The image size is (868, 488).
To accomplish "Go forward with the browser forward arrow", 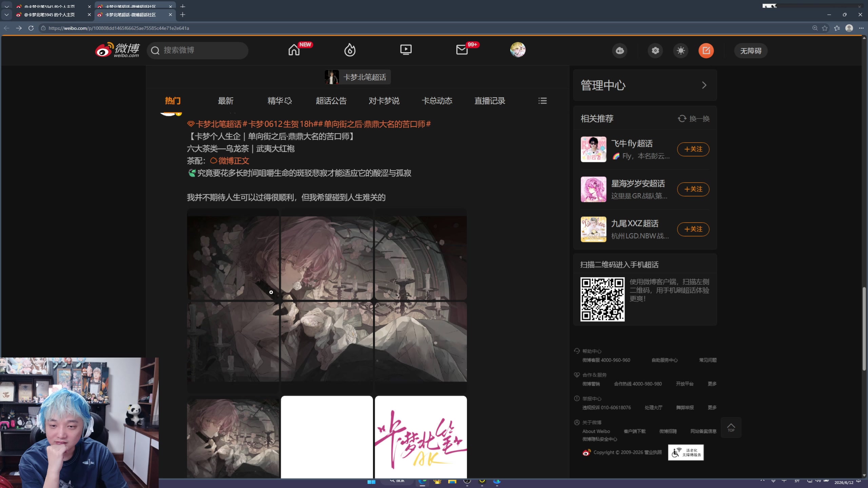I will pos(19,28).
